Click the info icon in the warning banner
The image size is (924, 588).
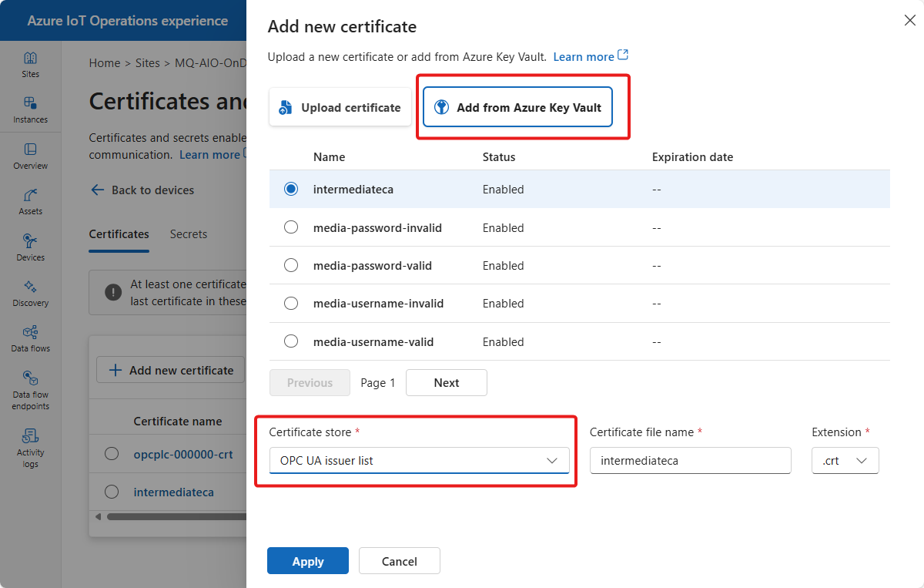(x=113, y=292)
